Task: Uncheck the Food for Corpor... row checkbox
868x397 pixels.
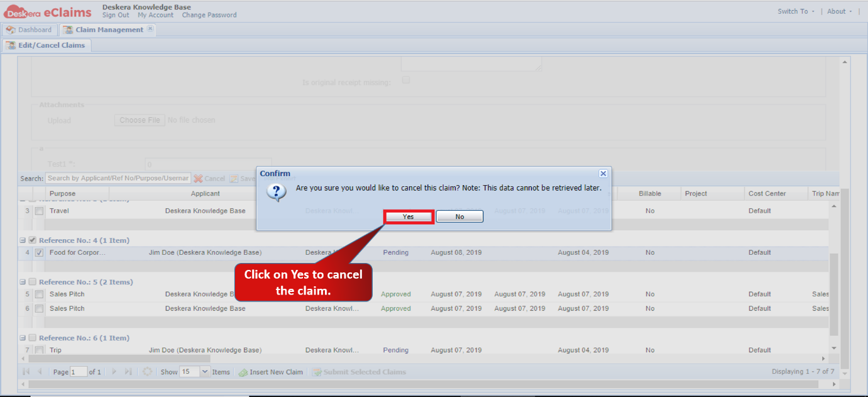Action: (x=39, y=253)
